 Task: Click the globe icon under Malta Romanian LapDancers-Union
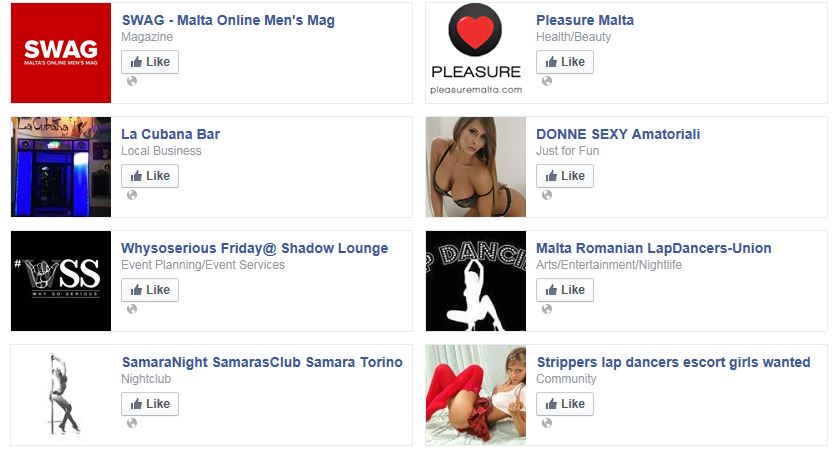click(x=547, y=309)
